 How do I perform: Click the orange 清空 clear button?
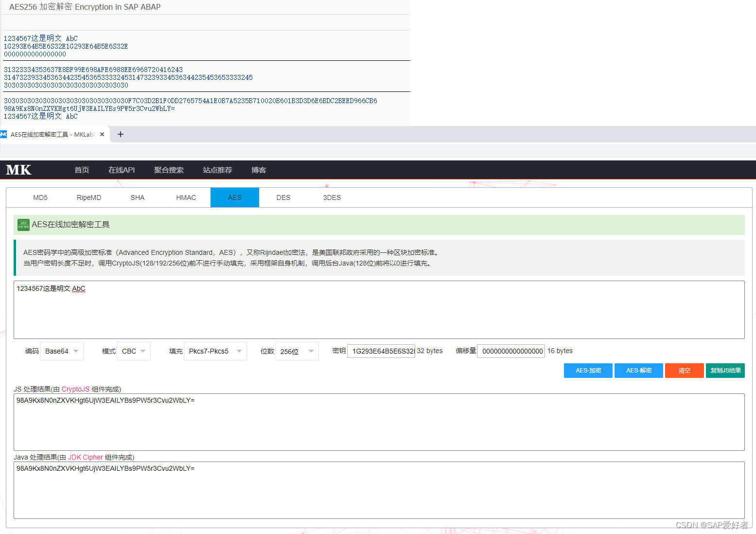point(684,370)
